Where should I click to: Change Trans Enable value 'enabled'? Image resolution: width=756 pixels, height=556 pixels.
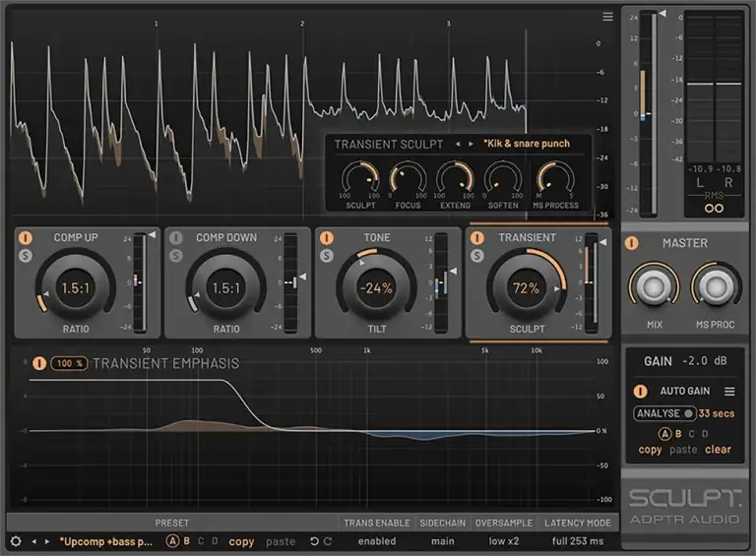[x=377, y=541]
